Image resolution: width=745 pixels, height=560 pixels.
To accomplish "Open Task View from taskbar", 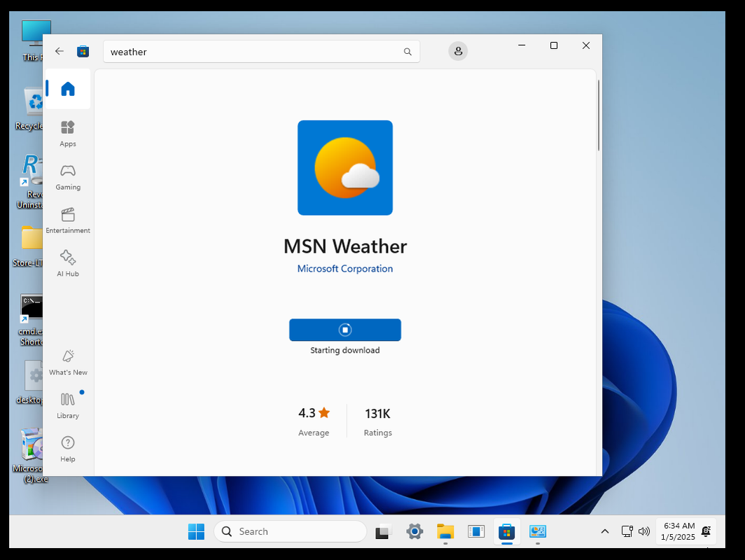I will [384, 531].
